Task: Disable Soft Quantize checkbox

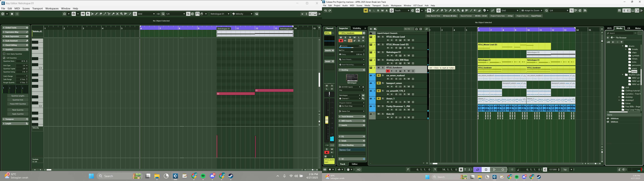Action: (4, 58)
